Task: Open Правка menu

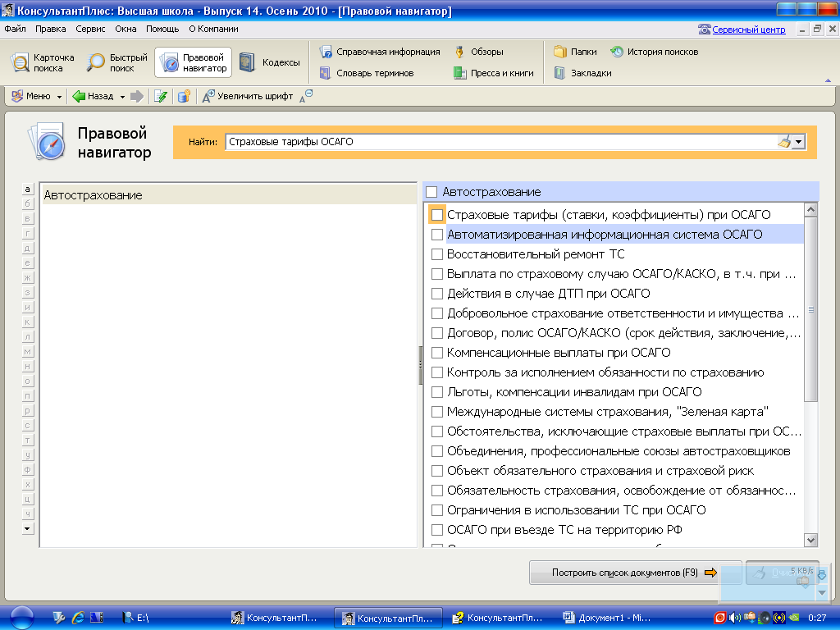Action: tap(50, 29)
